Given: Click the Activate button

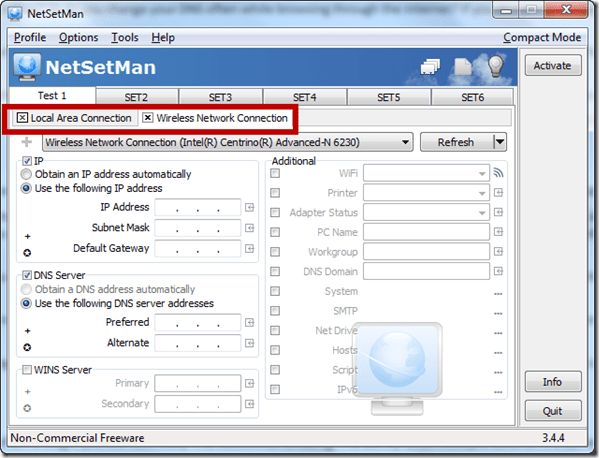Looking at the screenshot, I should pos(552,66).
